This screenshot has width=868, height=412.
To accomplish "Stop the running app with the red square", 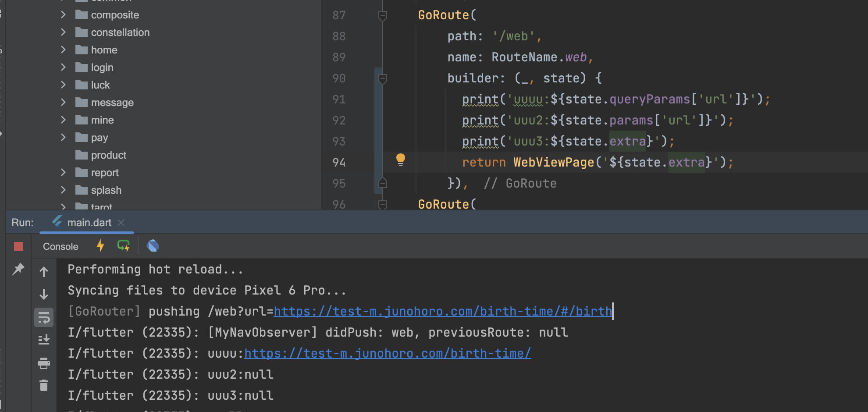I will click(x=18, y=246).
